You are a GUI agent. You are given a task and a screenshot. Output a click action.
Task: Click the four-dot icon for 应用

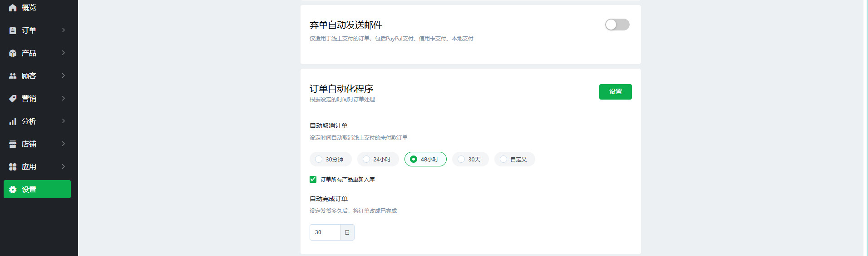coord(13,167)
